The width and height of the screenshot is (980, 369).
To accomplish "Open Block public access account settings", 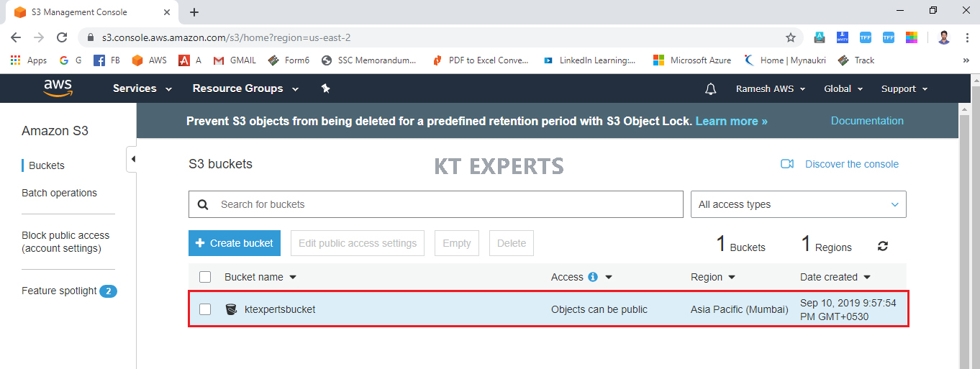I will [65, 242].
